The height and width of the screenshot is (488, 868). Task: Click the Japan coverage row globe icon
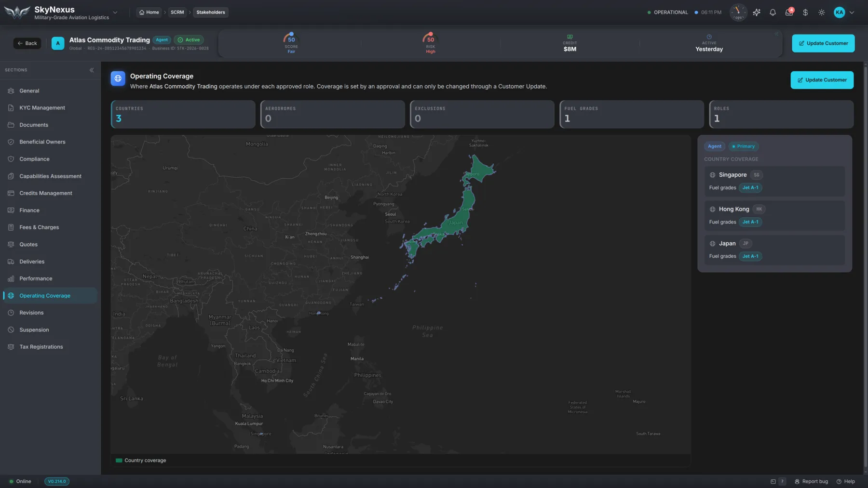click(x=712, y=244)
